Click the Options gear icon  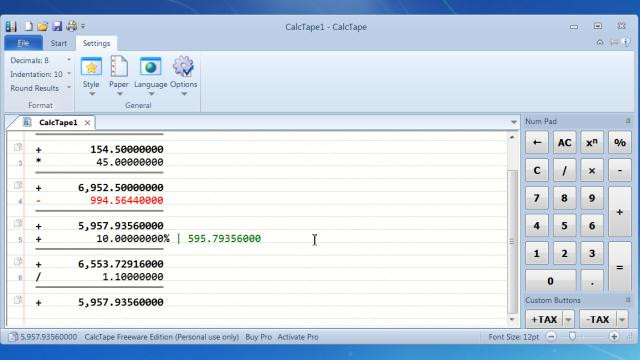183,66
